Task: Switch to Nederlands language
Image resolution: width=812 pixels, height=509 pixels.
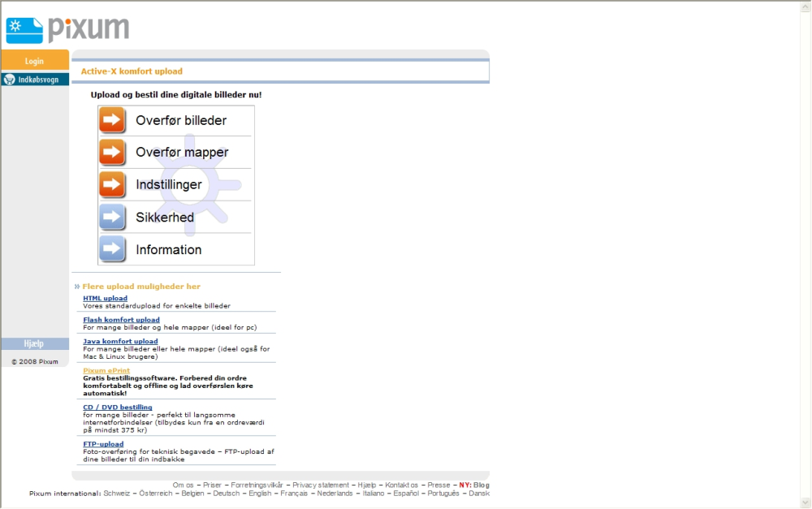Action: (x=335, y=494)
